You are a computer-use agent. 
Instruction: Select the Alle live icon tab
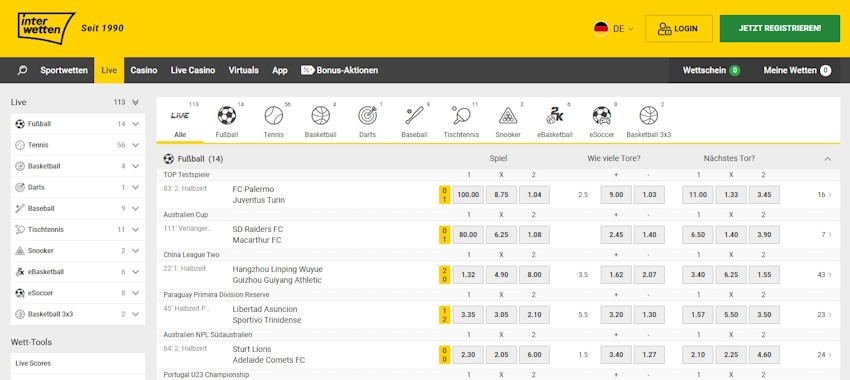[179, 115]
